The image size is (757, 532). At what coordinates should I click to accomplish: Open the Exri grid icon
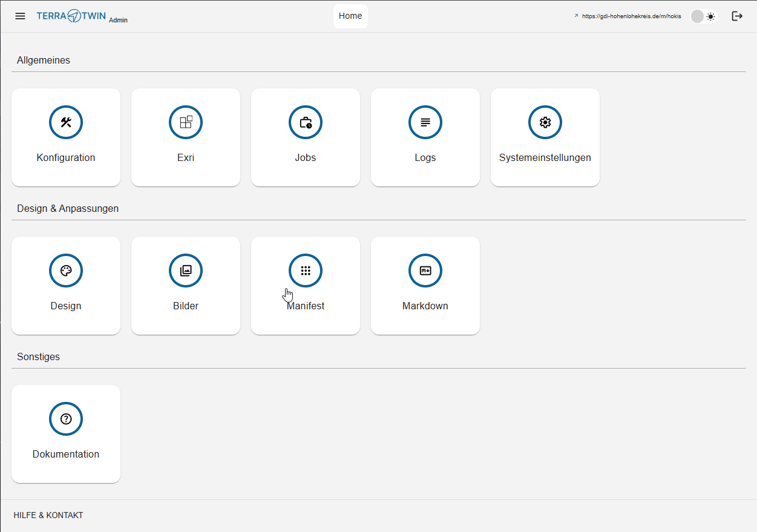[x=186, y=122]
